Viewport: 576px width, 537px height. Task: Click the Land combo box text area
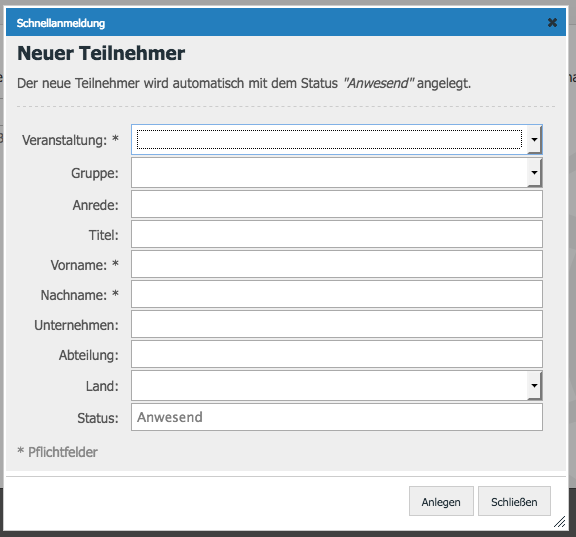pos(329,385)
